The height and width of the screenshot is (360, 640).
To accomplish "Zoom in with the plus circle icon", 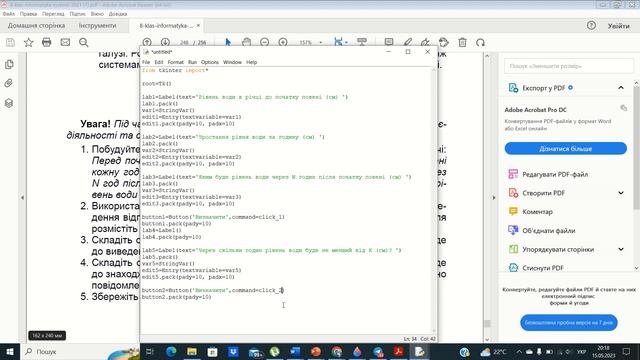I will 283,42.
